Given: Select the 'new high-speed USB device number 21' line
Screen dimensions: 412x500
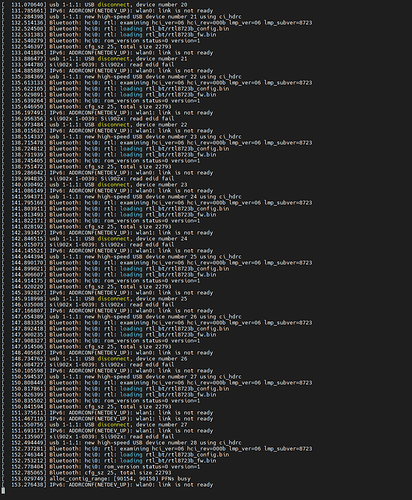Looking at the screenshot, I should tap(121, 17).
